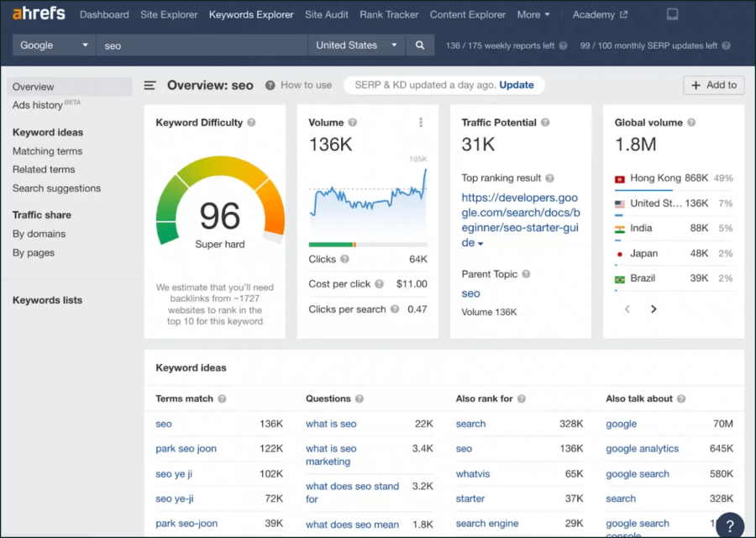Open Content Explorer in top navigation
This screenshot has width=756, height=538.
[468, 15]
